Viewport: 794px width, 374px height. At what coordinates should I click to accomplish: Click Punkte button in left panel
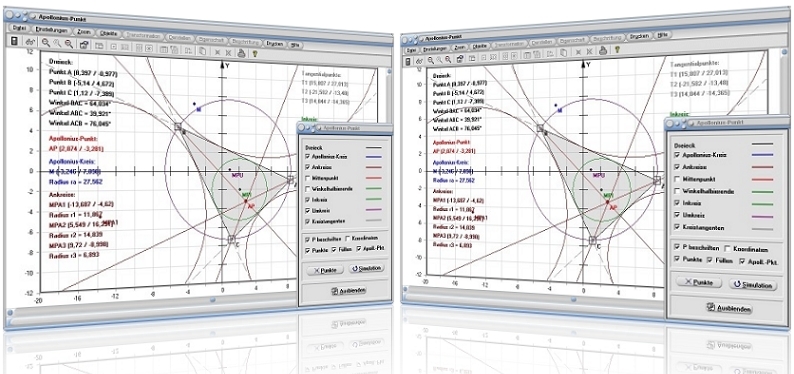coord(325,270)
